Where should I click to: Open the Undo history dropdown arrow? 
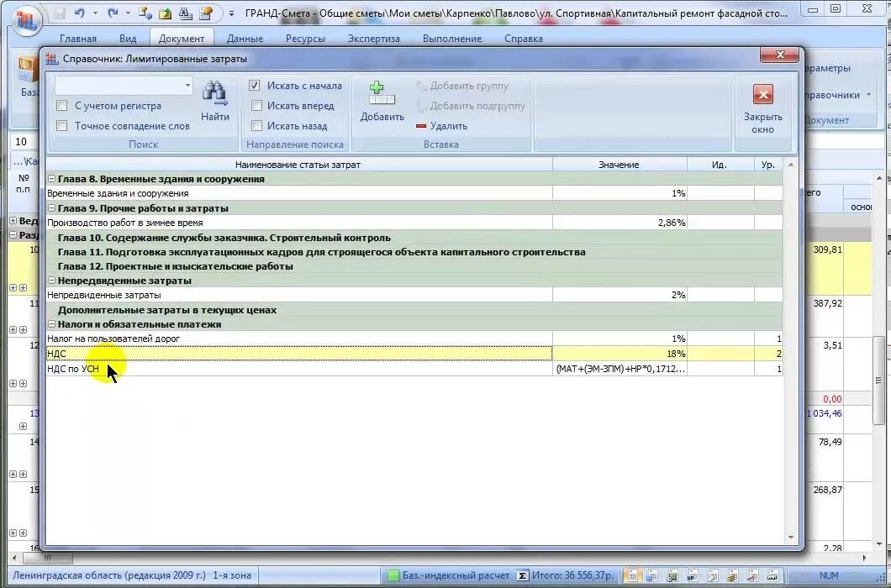95,13
